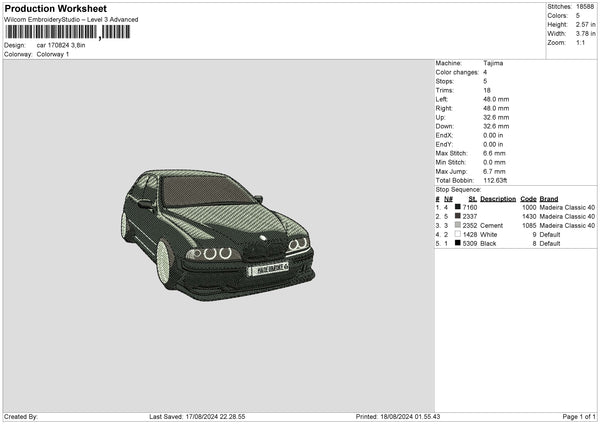The height and width of the screenshot is (424, 600).
Task: Click the Colors value "5" in header
Action: (577, 16)
